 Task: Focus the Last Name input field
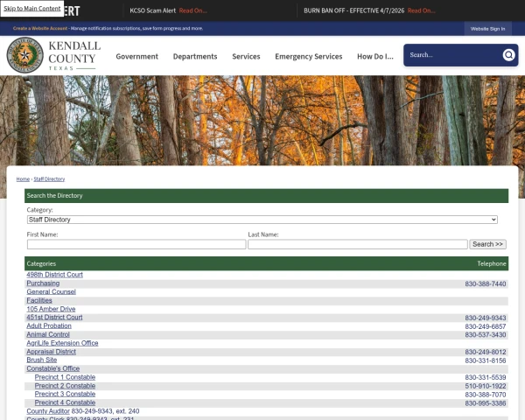click(x=358, y=244)
